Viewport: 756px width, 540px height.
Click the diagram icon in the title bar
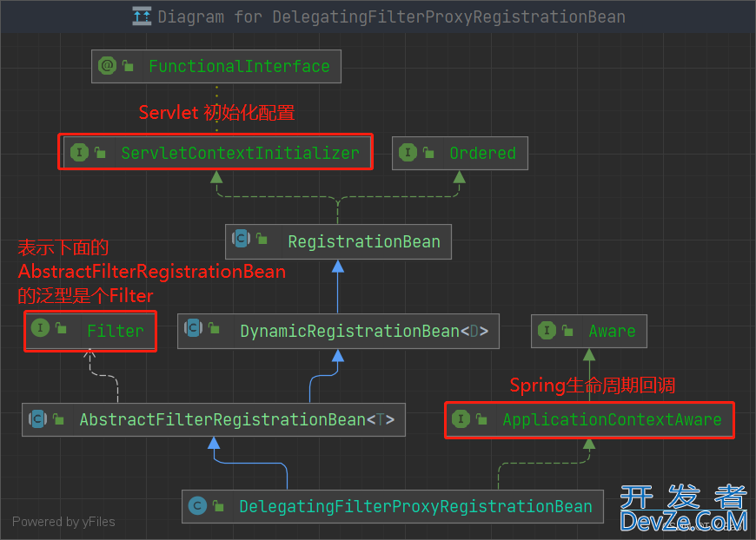[142, 16]
